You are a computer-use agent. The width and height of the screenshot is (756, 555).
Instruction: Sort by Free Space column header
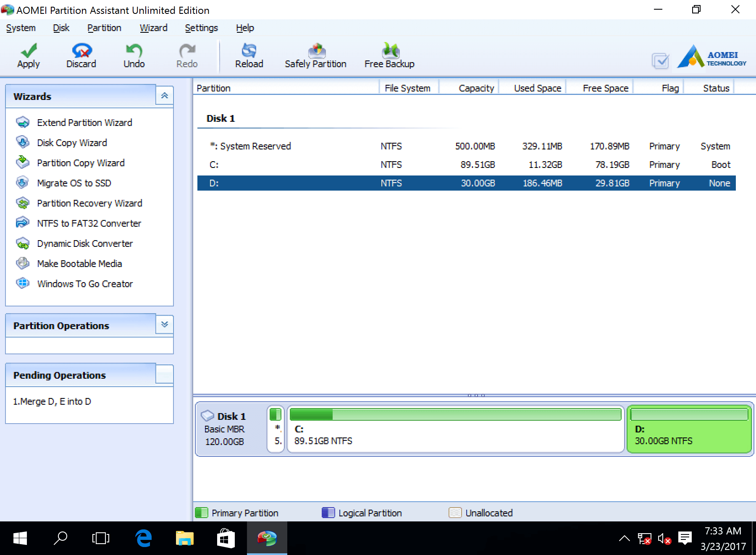click(x=600, y=88)
